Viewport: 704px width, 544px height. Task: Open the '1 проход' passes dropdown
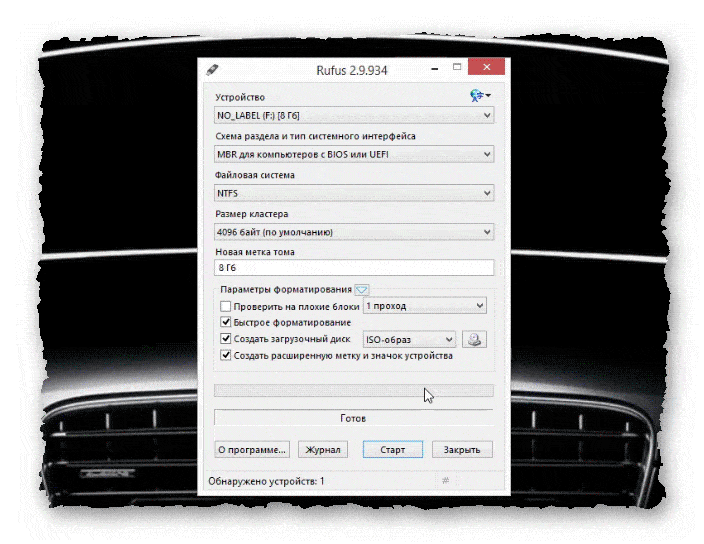pyautogui.click(x=424, y=306)
